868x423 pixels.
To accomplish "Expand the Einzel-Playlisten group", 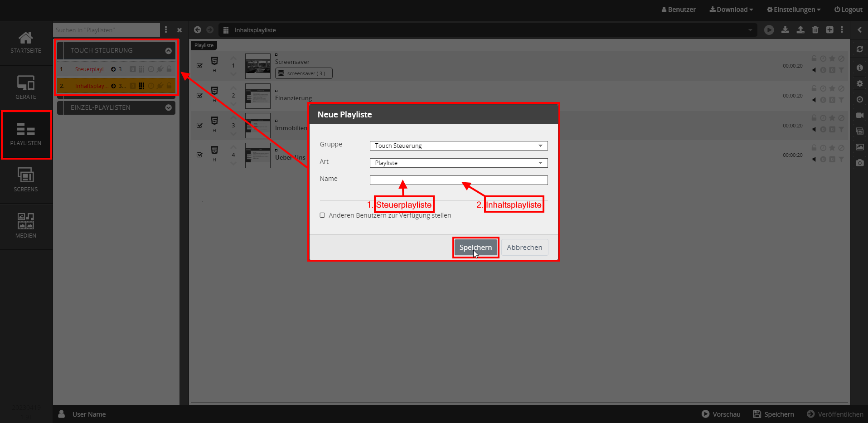I will click(x=168, y=107).
